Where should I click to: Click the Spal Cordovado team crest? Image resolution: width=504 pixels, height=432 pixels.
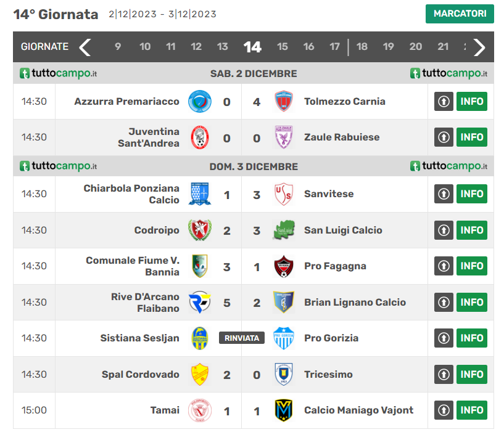point(199,375)
